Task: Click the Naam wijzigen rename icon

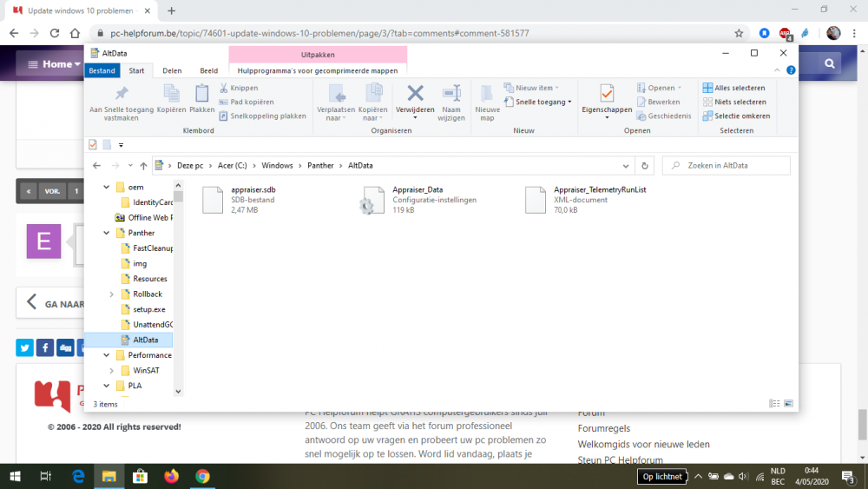Action: 451,94
